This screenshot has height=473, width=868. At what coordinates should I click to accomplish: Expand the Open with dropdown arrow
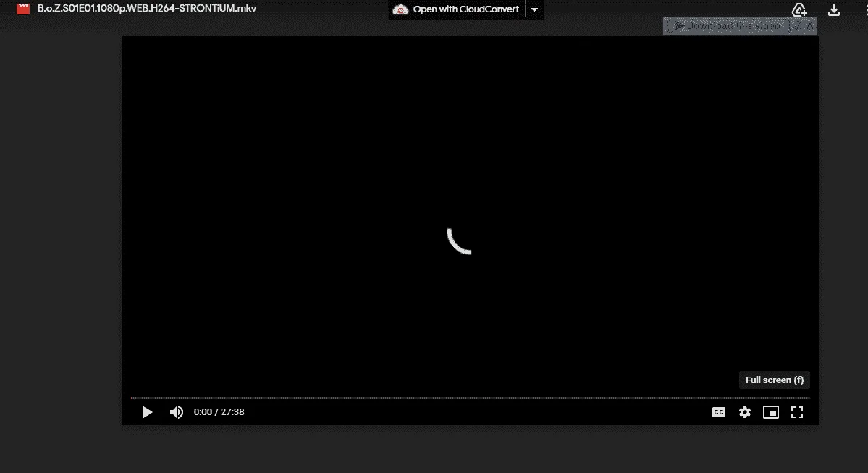(x=534, y=9)
